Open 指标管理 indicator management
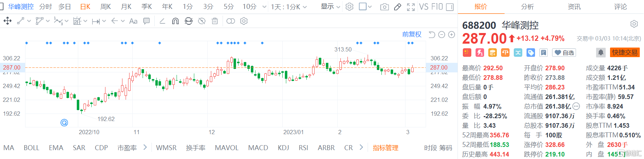The image size is (644, 159). click(385, 148)
